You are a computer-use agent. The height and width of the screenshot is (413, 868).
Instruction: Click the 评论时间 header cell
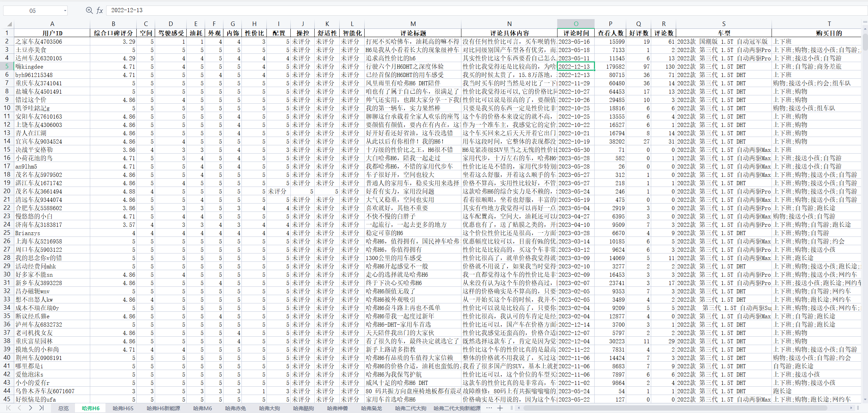(576, 33)
